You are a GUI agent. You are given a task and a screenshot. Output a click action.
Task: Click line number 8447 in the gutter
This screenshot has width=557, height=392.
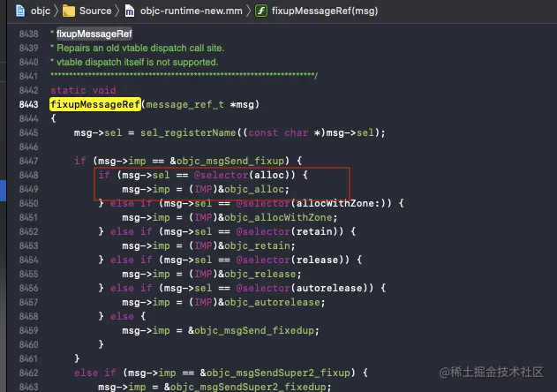(x=29, y=161)
